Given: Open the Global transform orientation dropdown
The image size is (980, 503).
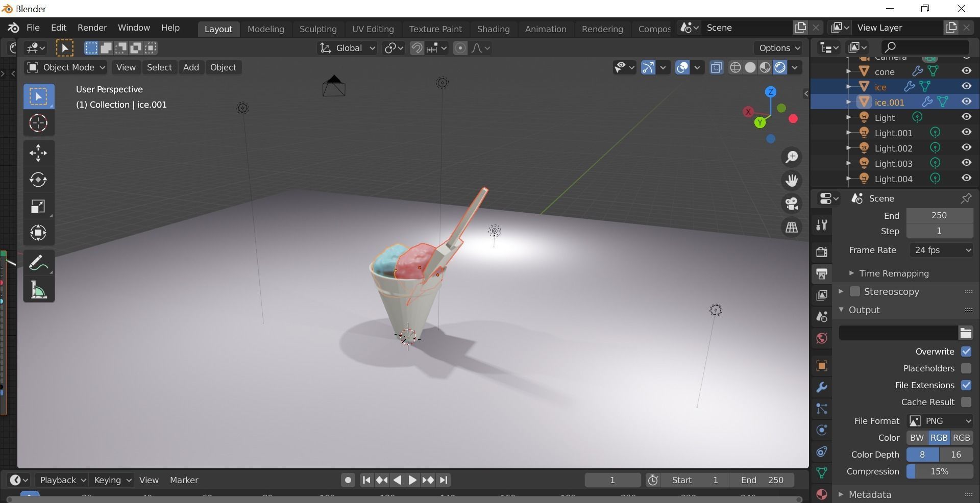Looking at the screenshot, I should (x=347, y=48).
